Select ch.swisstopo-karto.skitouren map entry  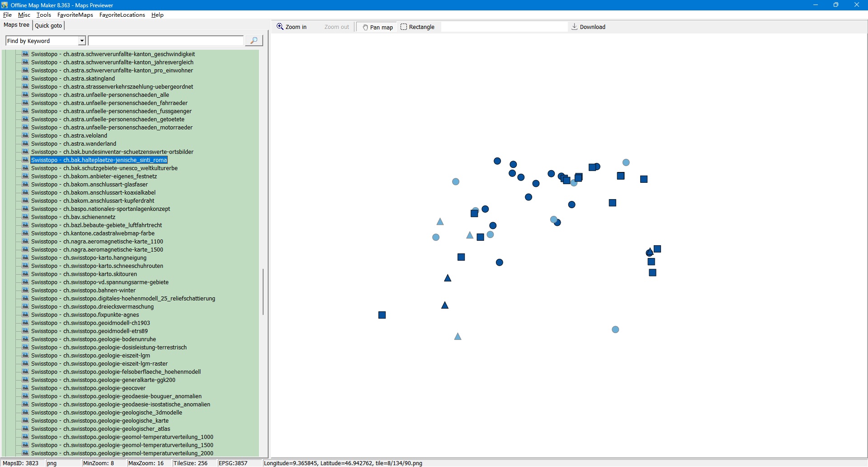pos(100,274)
